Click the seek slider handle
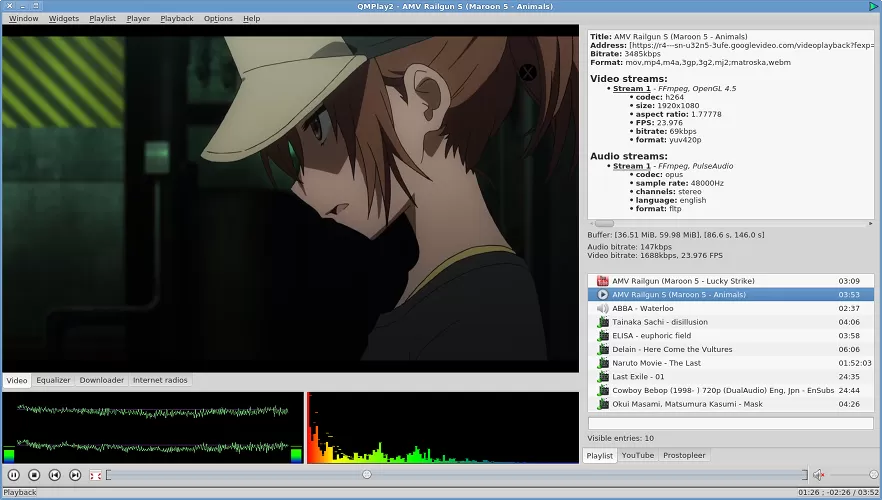This screenshot has width=882, height=500. 367,475
